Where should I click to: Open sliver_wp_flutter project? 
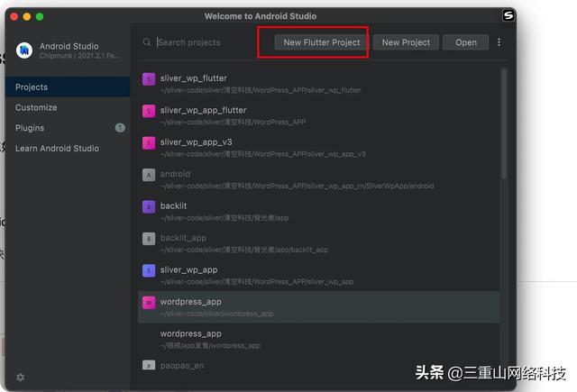click(318, 84)
